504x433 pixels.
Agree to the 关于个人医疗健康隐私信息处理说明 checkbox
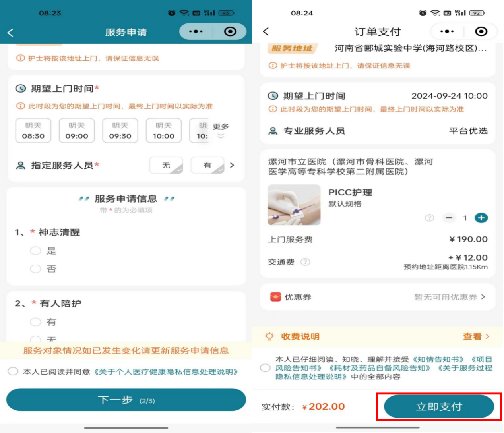point(13,371)
